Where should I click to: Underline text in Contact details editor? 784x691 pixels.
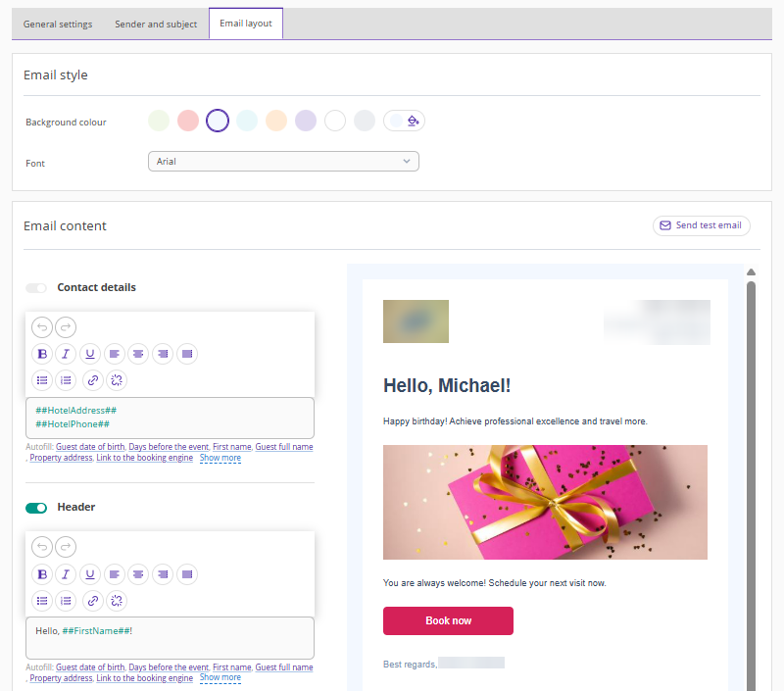click(90, 354)
